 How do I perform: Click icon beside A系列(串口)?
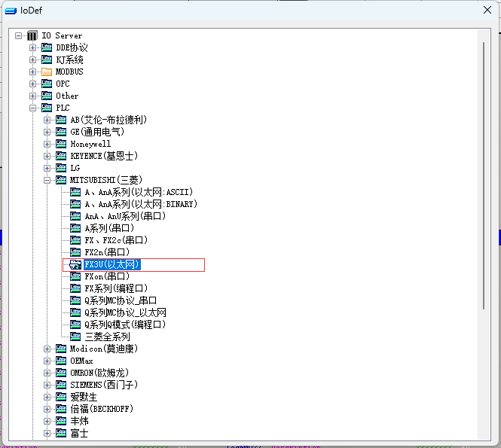click(x=75, y=228)
